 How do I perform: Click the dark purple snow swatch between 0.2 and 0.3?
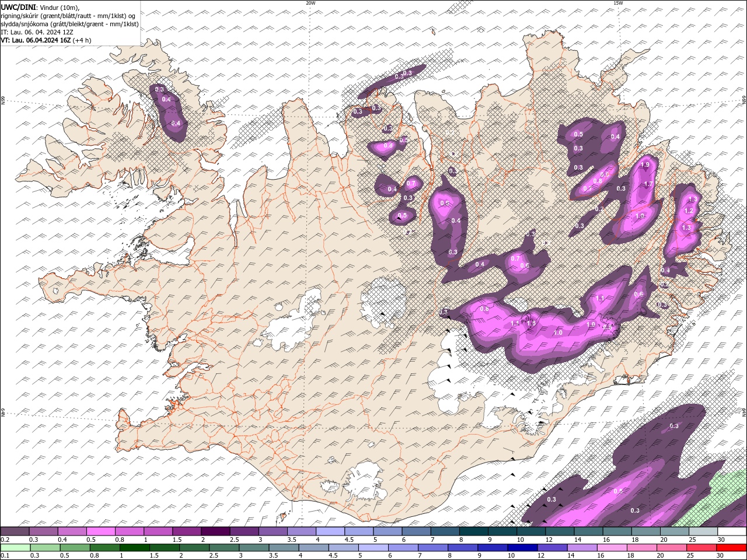pyautogui.click(x=15, y=531)
